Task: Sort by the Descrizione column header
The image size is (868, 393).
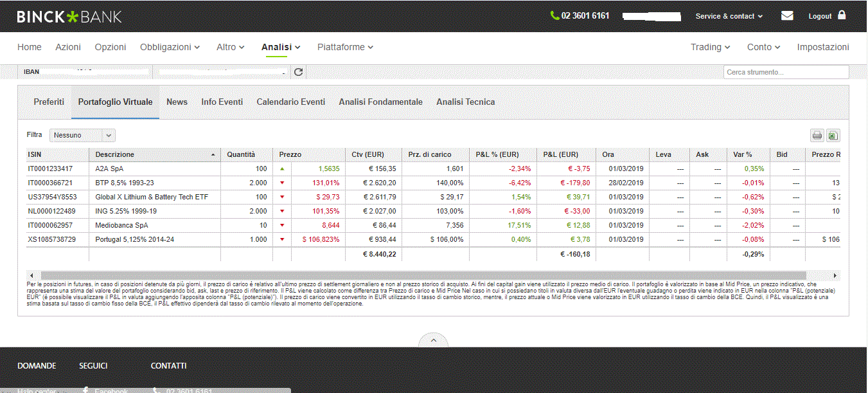Action: coord(155,154)
